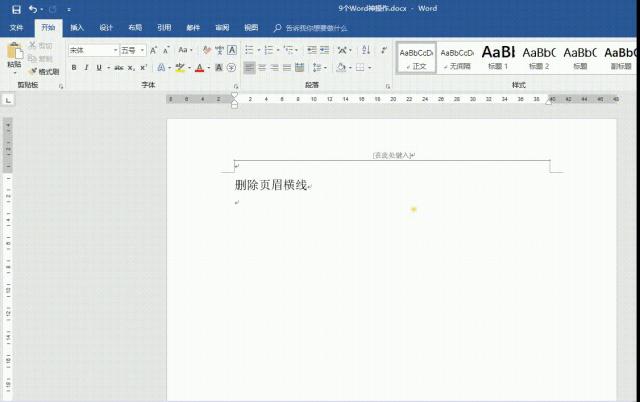
Task: Open Asian layout text direction tool
Action: point(342,50)
